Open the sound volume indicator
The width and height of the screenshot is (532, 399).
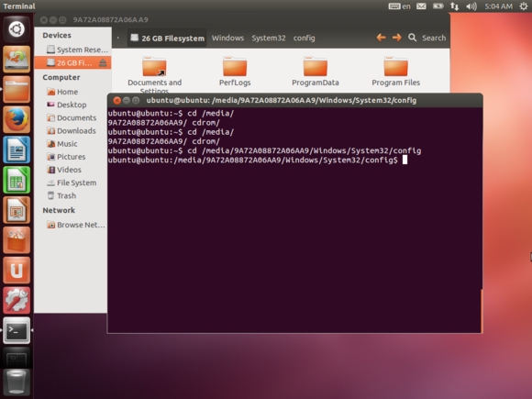(x=471, y=6)
